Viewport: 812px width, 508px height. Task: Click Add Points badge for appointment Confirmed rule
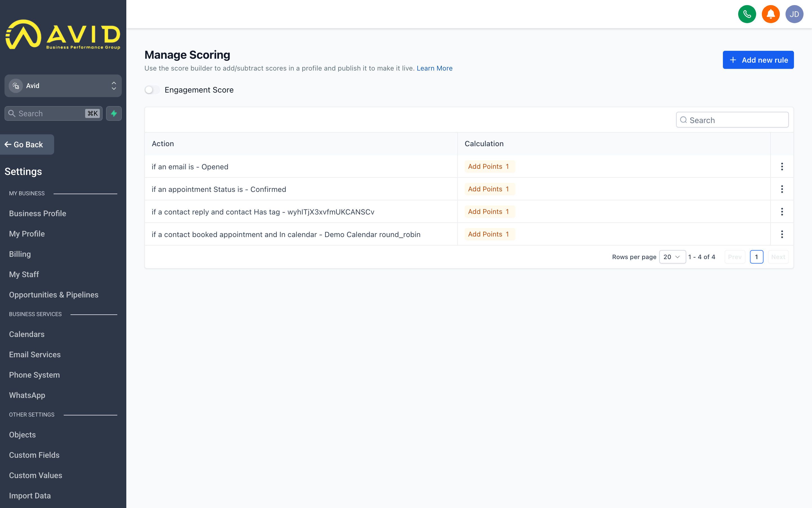489,189
